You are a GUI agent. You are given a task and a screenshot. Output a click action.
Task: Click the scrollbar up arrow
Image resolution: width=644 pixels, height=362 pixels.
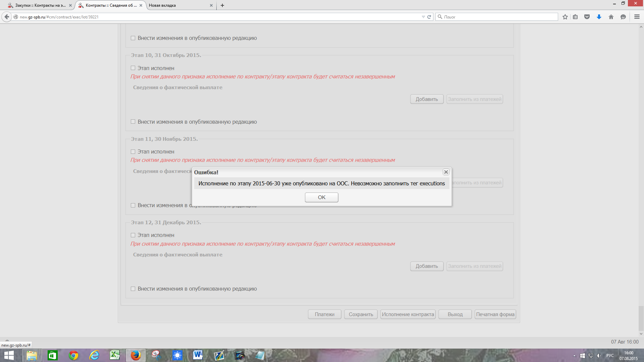point(641,27)
